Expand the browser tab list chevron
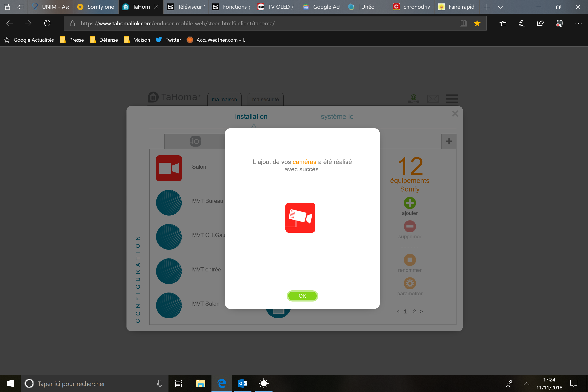 tap(500, 7)
